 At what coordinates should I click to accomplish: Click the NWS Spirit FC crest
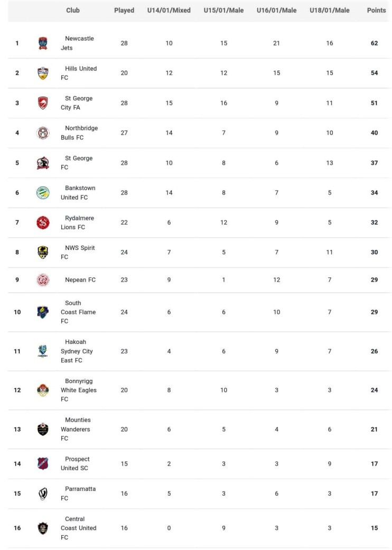pos(43,253)
